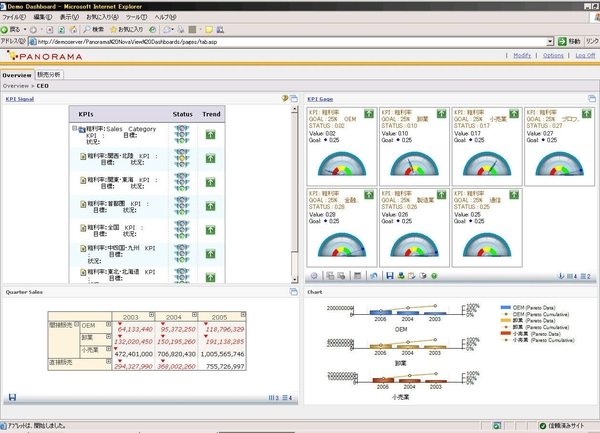Open the お気に入り favorites toolbar button
This screenshot has width=600, height=433.
[127, 29]
